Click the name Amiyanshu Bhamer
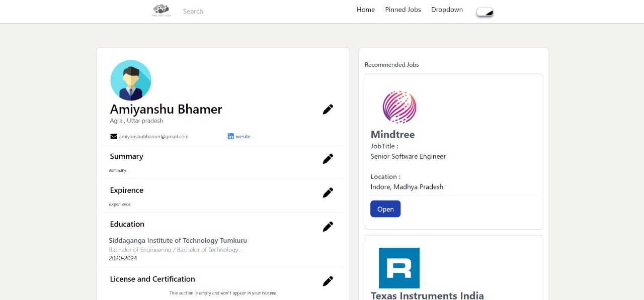 [166, 109]
